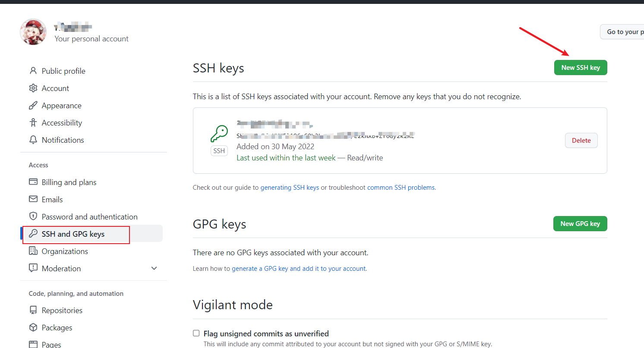Click the Password and authentication shield icon
644x348 pixels.
pos(33,216)
